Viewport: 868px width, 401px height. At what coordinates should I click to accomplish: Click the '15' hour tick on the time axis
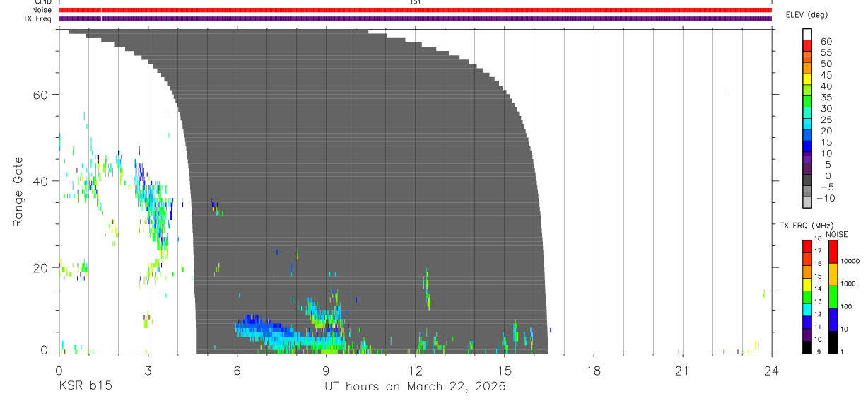pos(504,371)
